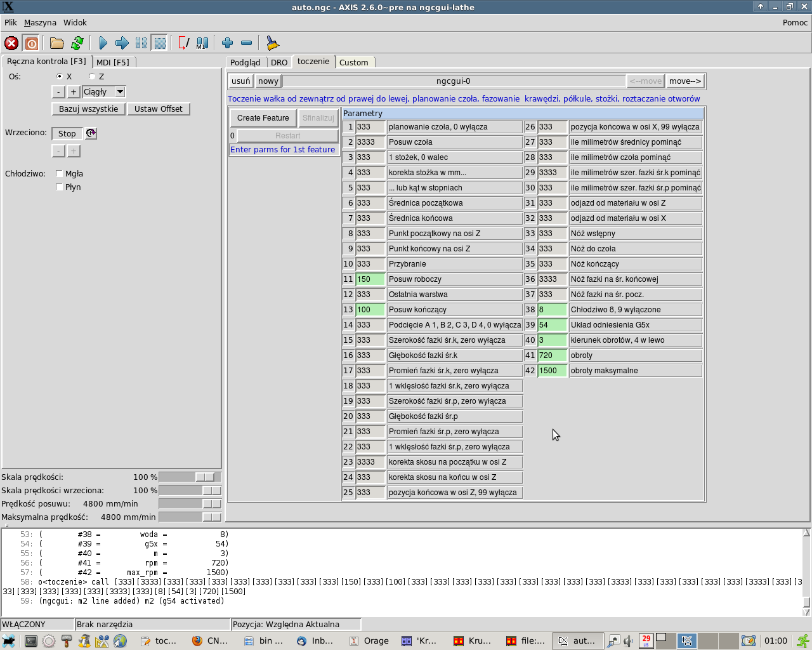Image resolution: width=812 pixels, height=650 pixels.
Task: Open Maszyna menu
Action: point(40,22)
